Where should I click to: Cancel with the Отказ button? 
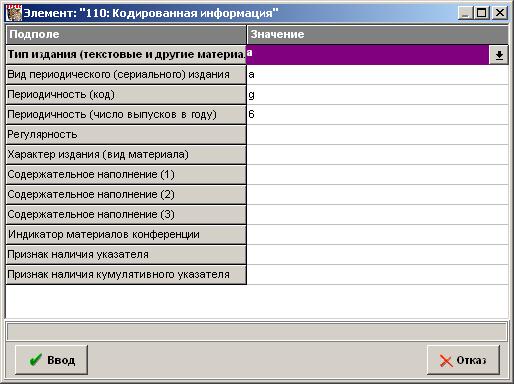click(463, 360)
